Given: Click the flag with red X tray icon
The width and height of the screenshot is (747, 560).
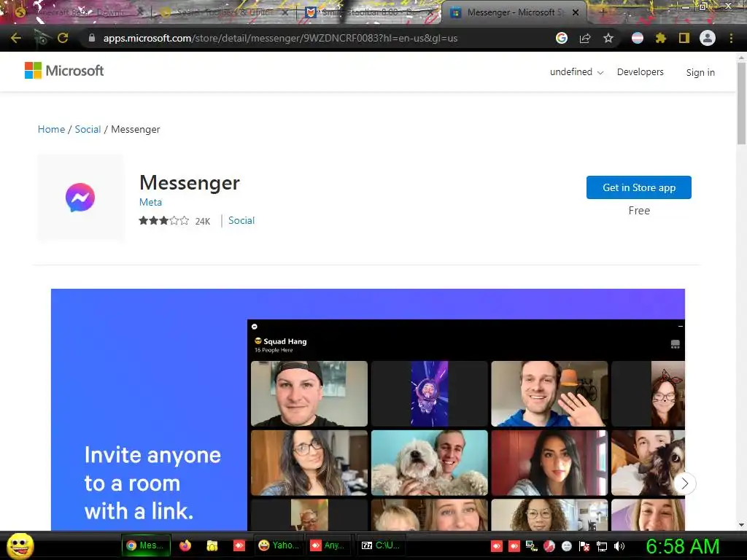Looking at the screenshot, I should pos(584,546).
